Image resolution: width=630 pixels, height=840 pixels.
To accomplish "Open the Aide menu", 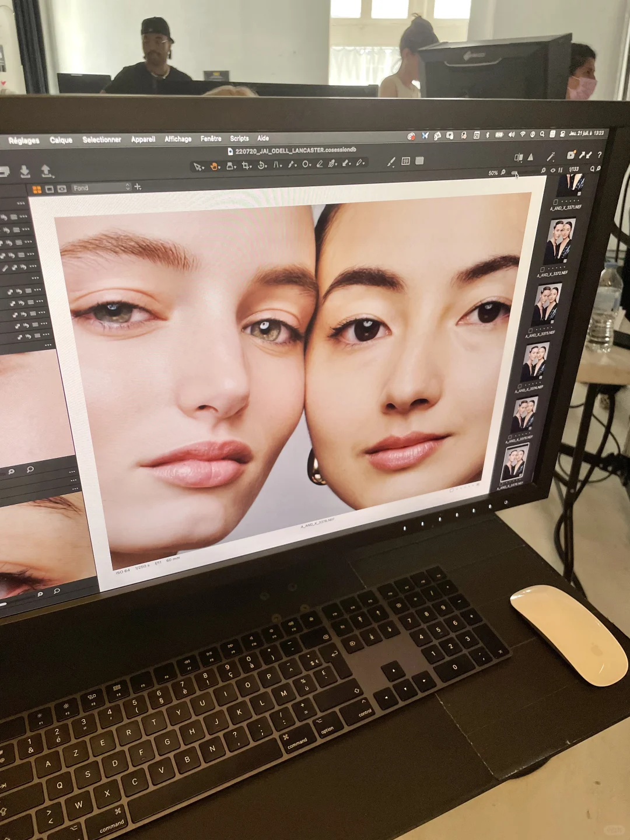I will [263, 138].
